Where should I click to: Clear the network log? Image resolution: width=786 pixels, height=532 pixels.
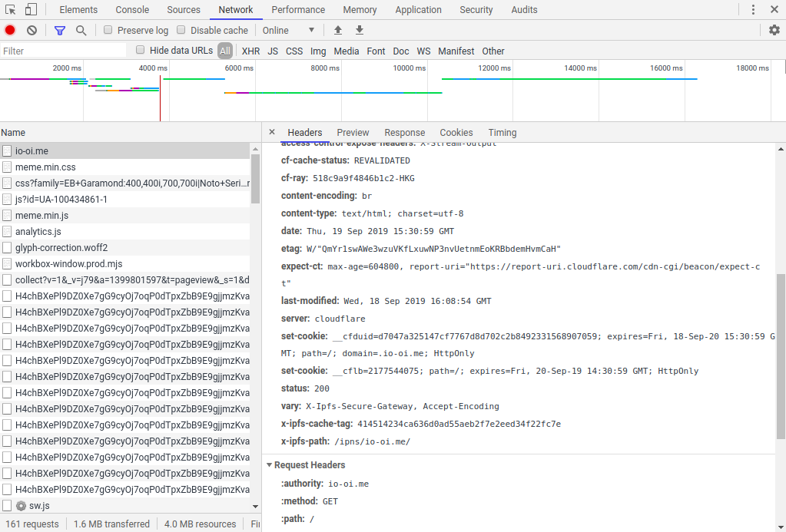32,30
